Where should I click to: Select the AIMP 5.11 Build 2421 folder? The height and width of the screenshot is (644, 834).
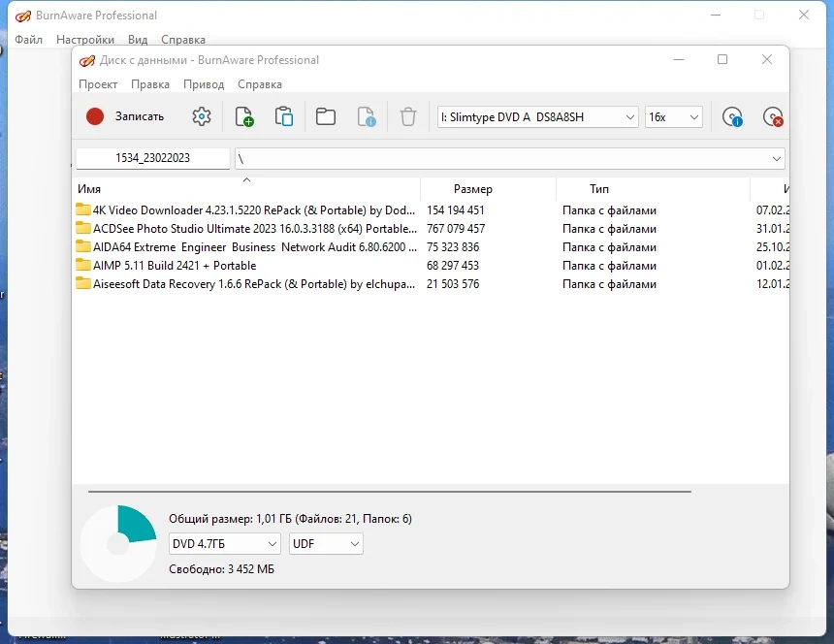click(175, 266)
